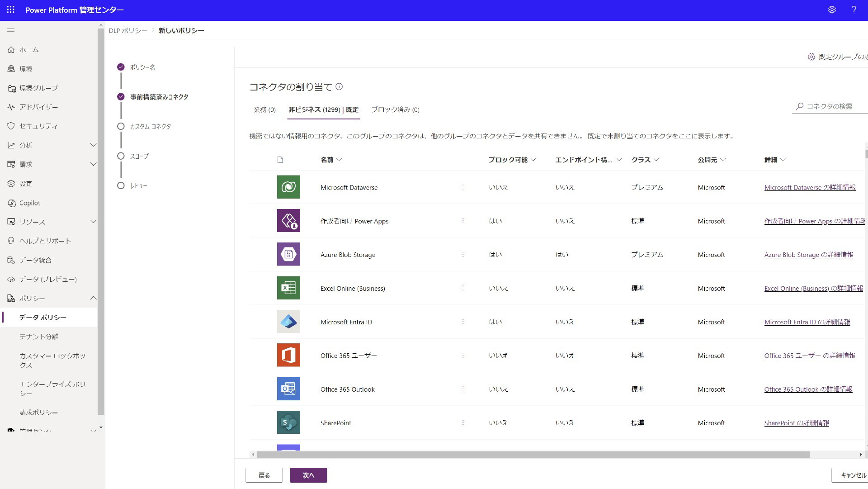Click the データ (プレビュー) icon
This screenshot has width=868, height=489.
[11, 280]
